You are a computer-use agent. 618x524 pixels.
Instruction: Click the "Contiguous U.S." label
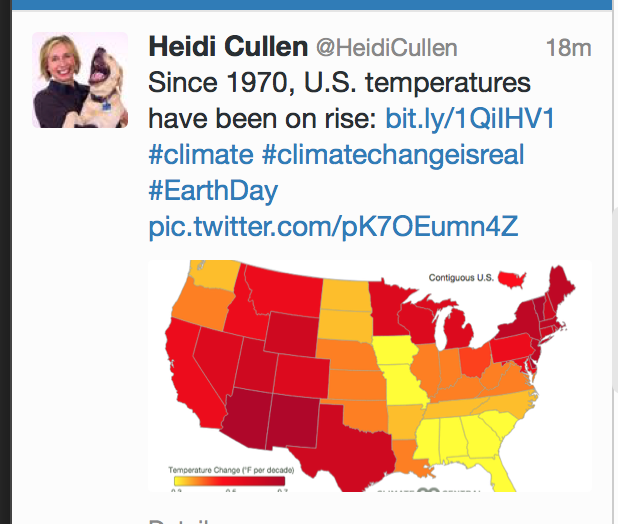tap(461, 277)
